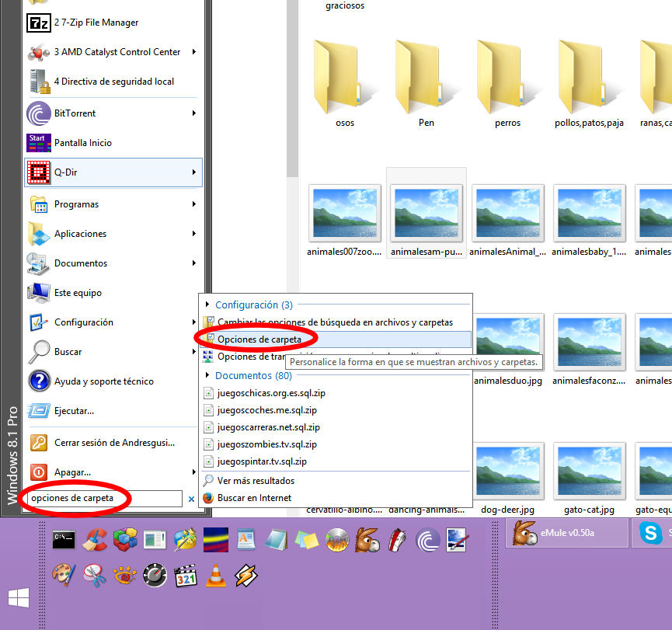Viewport: 672px width, 630px height.
Task: Launch CCleaner from the quick launch bar
Action: (x=95, y=540)
